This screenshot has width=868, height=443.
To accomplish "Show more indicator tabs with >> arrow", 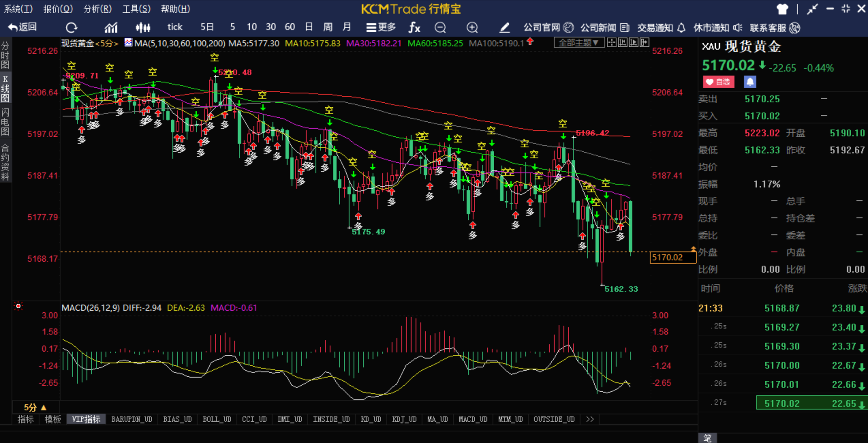I will pos(590,419).
